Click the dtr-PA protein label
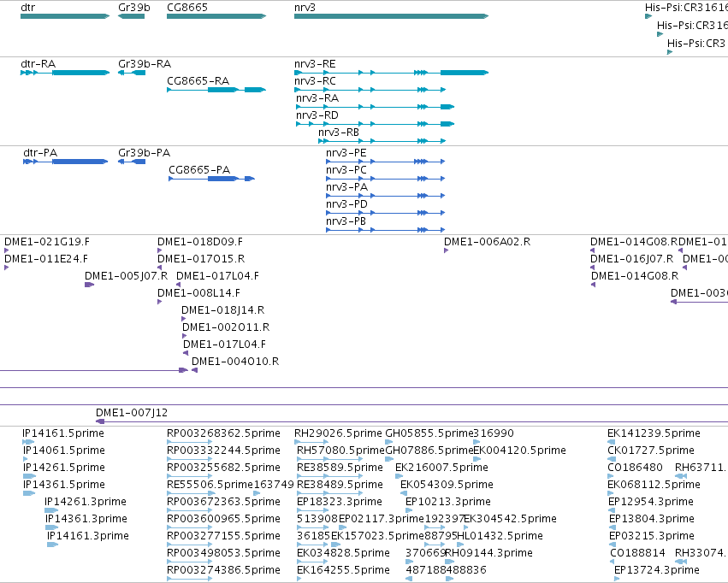This screenshot has width=728, height=583. point(40,153)
